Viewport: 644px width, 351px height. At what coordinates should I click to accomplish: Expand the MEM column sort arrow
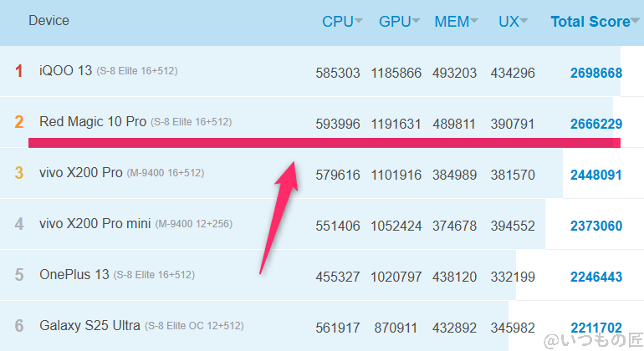pyautogui.click(x=474, y=22)
